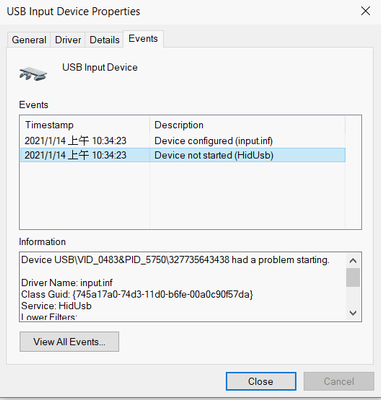Click the Class Guid line in Information
This screenshot has height=400, width=381.
[x=137, y=294]
